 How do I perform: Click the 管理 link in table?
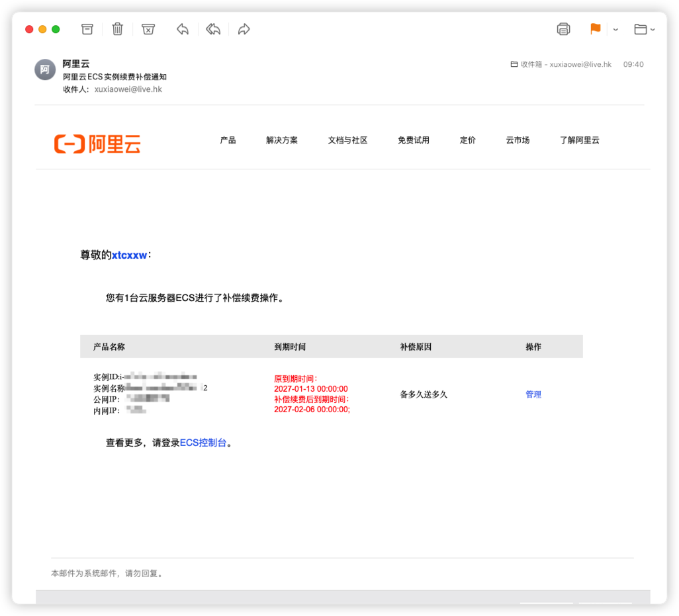533,394
